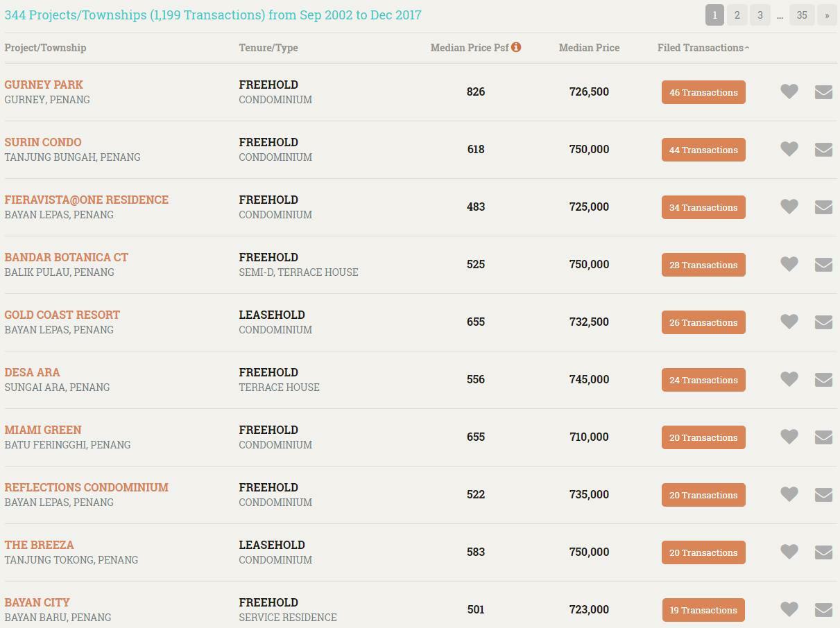Show Median Price Psf info tooltip

click(516, 47)
